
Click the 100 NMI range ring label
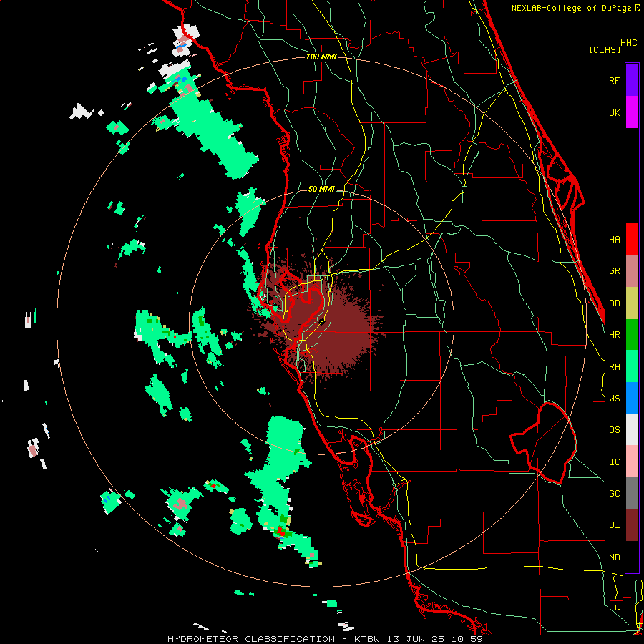[321, 57]
